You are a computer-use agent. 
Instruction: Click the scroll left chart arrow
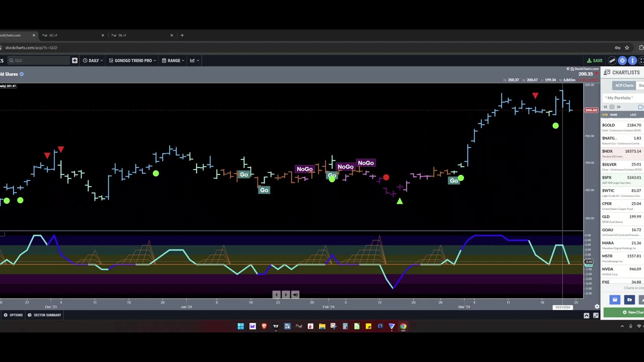pos(276,295)
